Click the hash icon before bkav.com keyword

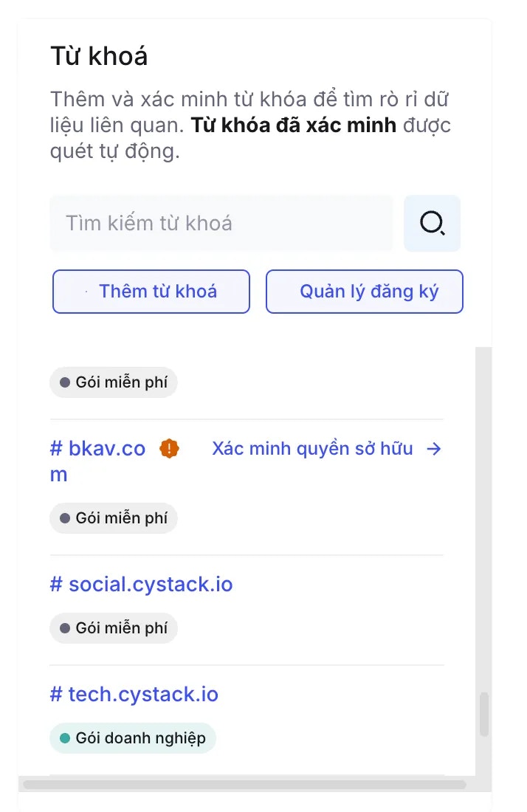[56, 448]
